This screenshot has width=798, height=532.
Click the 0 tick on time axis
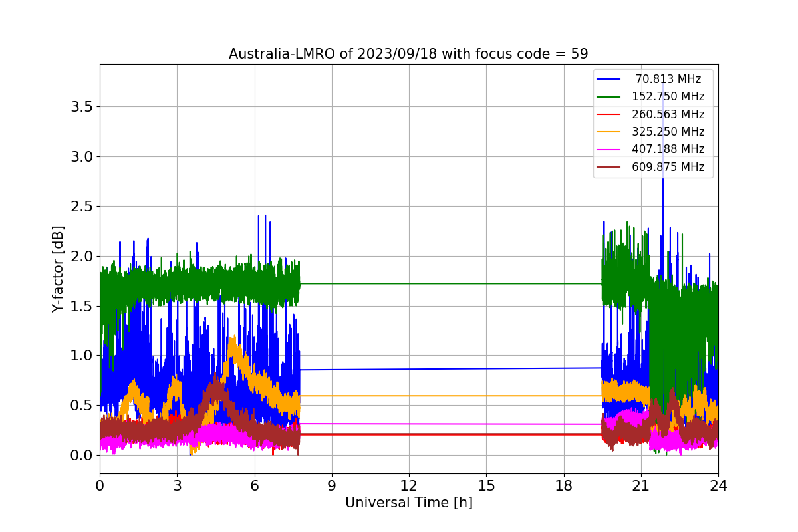[100, 486]
